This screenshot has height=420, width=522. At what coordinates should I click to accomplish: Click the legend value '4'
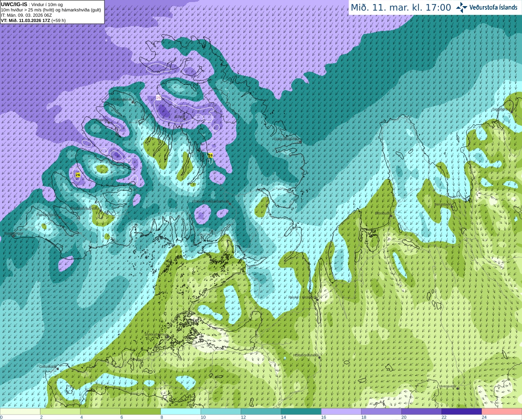pos(82,417)
